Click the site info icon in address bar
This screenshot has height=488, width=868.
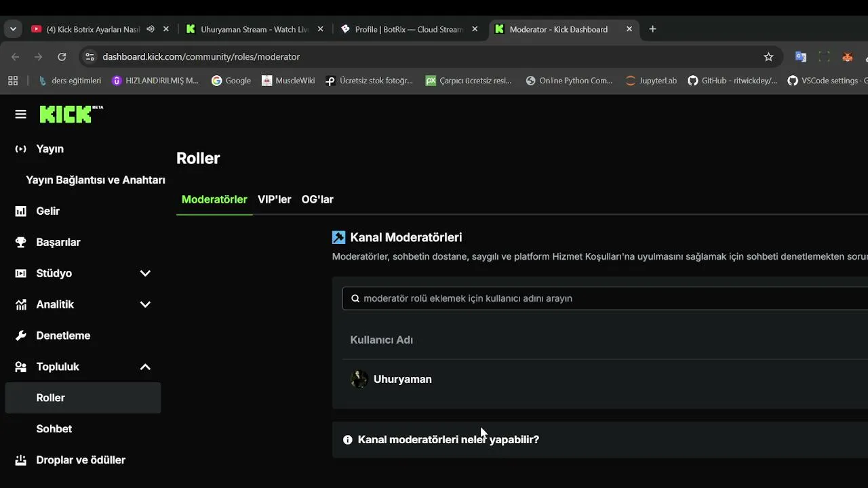(90, 57)
